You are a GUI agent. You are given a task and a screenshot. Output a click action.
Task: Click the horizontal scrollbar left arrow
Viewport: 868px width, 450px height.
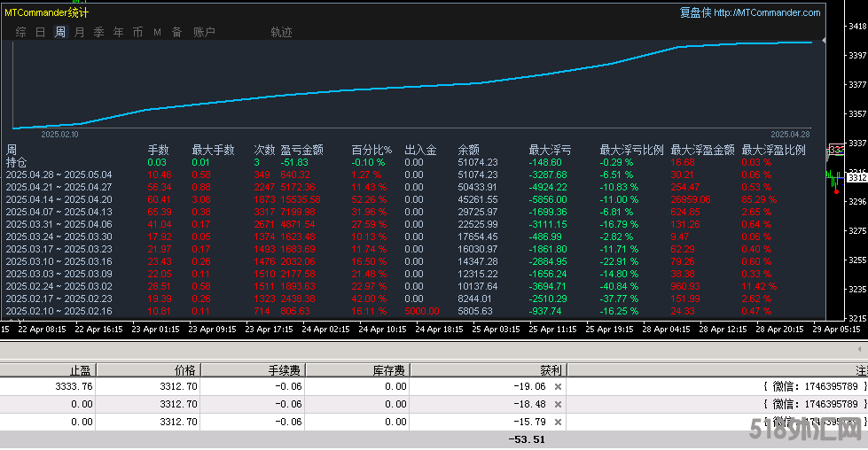(x=859, y=350)
